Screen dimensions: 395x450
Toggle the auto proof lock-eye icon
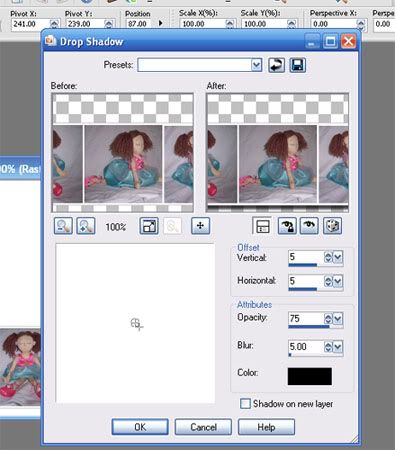[287, 226]
